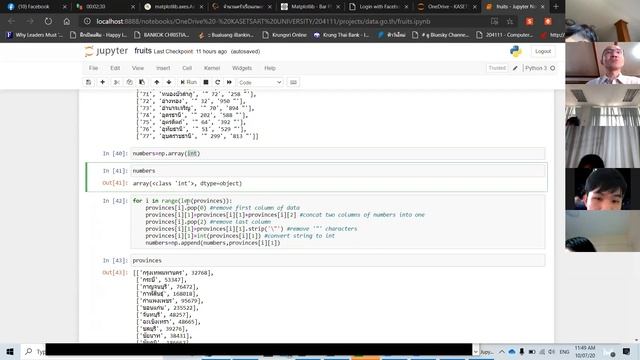Run the selected cell
Screen dimensions: 640x360
click(x=189, y=82)
